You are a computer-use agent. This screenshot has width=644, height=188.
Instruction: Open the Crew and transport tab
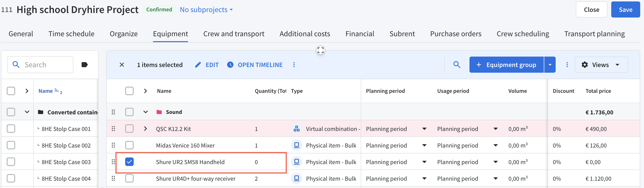pos(233,34)
